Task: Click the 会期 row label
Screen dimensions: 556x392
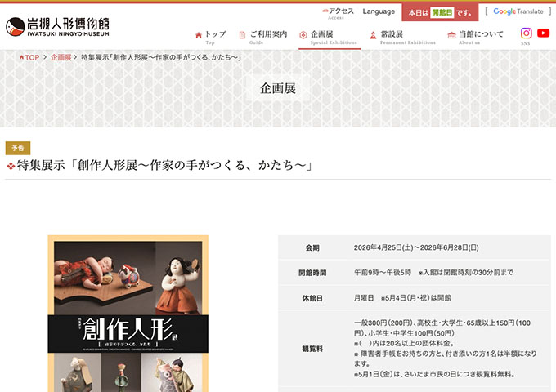Action: pyautogui.click(x=312, y=248)
